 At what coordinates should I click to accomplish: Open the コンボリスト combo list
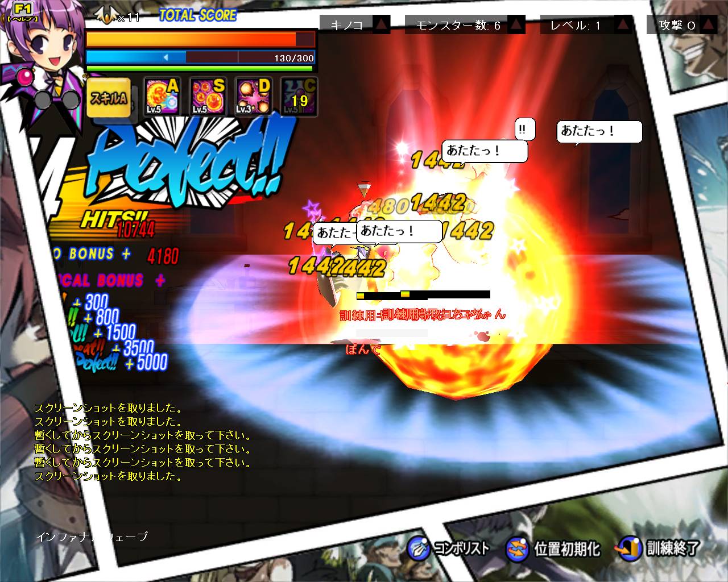click(448, 548)
